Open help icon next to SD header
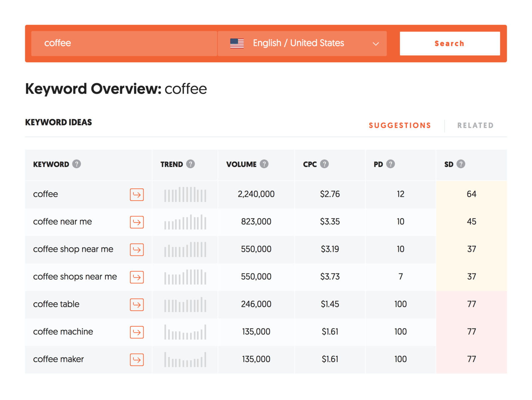Viewport: 532px width, 400px height. click(461, 164)
